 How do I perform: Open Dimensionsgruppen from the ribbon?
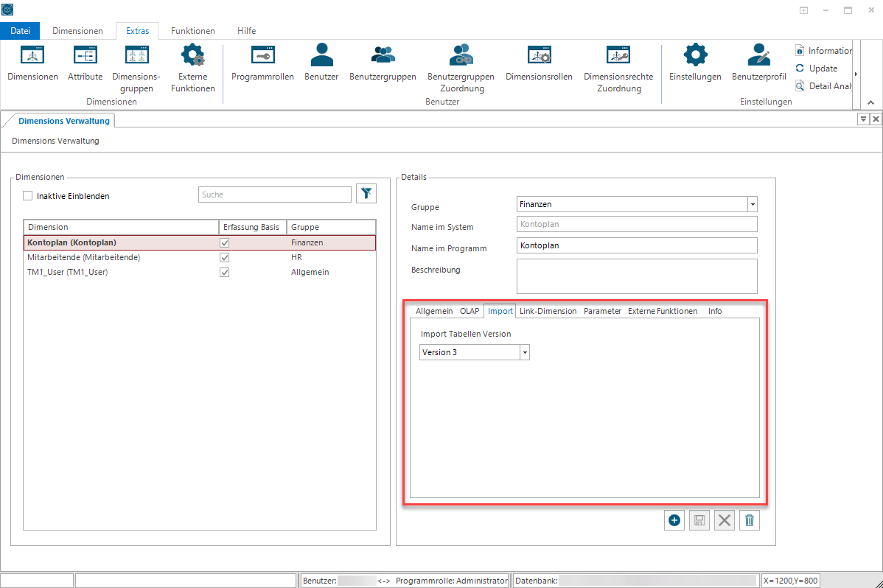136,69
